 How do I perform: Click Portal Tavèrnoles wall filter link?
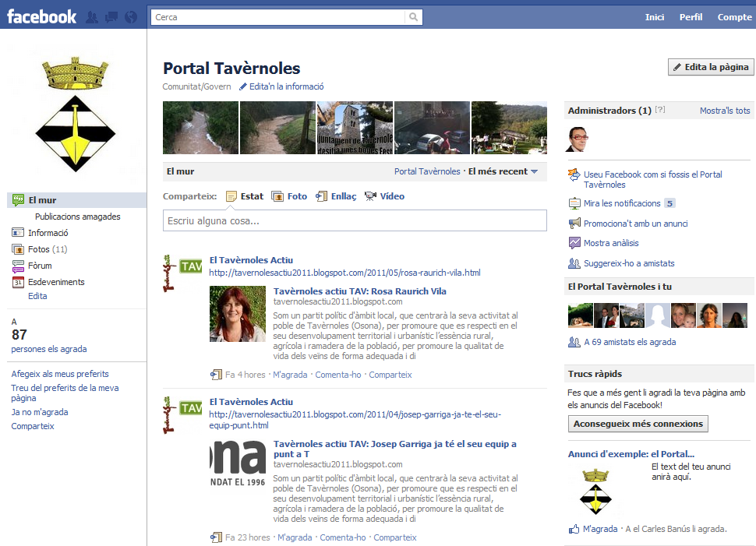tap(427, 171)
